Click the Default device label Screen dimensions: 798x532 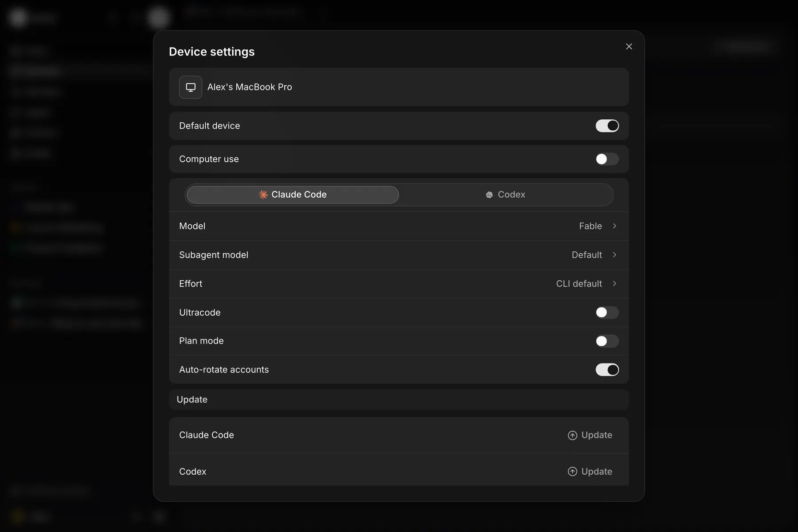coord(210,126)
